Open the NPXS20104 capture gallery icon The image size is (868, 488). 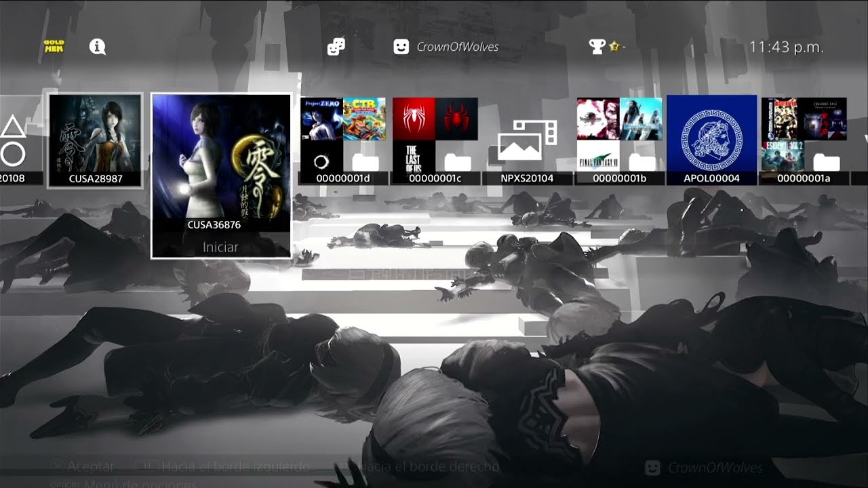(x=527, y=140)
